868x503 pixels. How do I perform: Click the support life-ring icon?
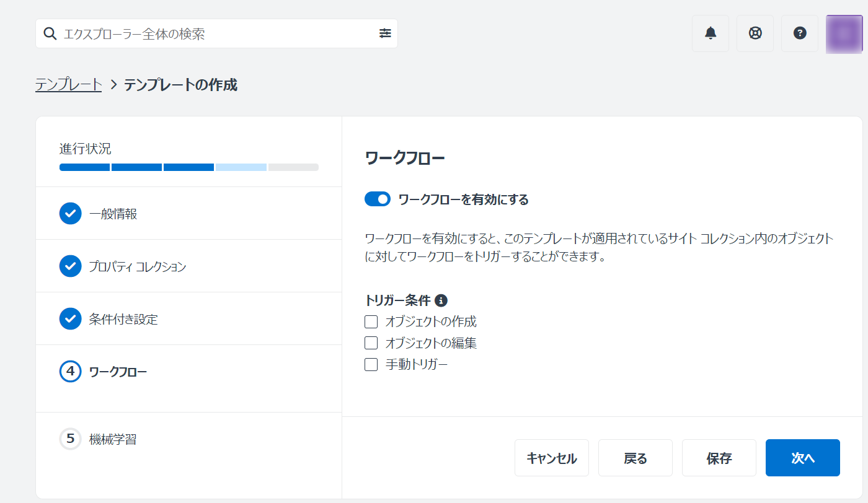coord(755,33)
